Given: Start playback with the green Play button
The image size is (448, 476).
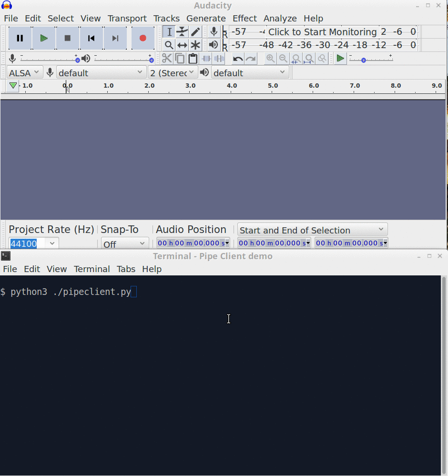Looking at the screenshot, I should 44,38.
